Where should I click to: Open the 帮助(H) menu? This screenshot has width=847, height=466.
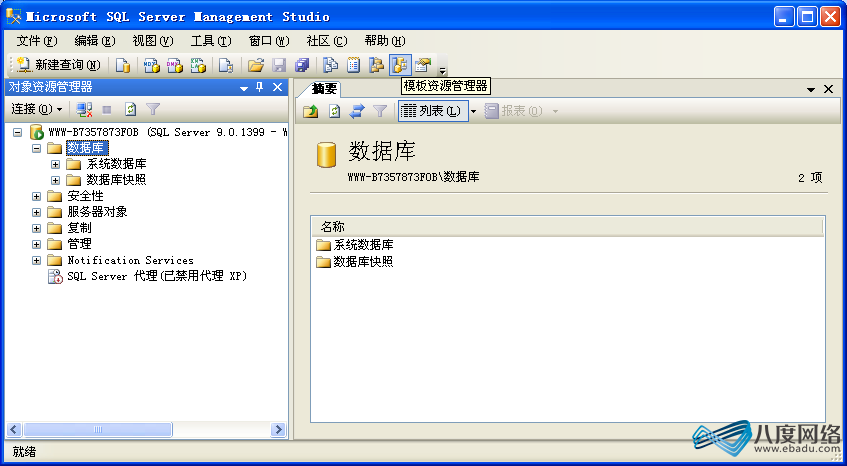click(385, 41)
